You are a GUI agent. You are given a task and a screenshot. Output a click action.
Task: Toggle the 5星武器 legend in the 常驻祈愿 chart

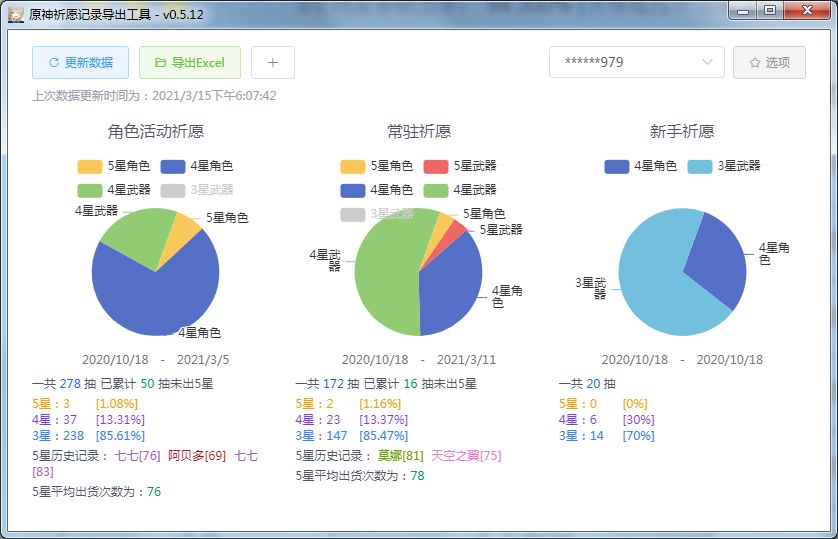pos(460,166)
